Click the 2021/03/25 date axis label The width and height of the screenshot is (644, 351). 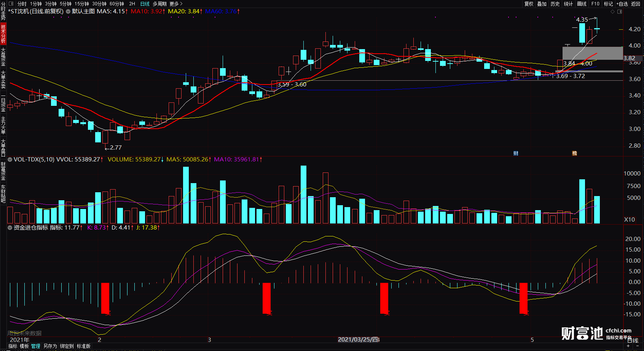point(359,340)
